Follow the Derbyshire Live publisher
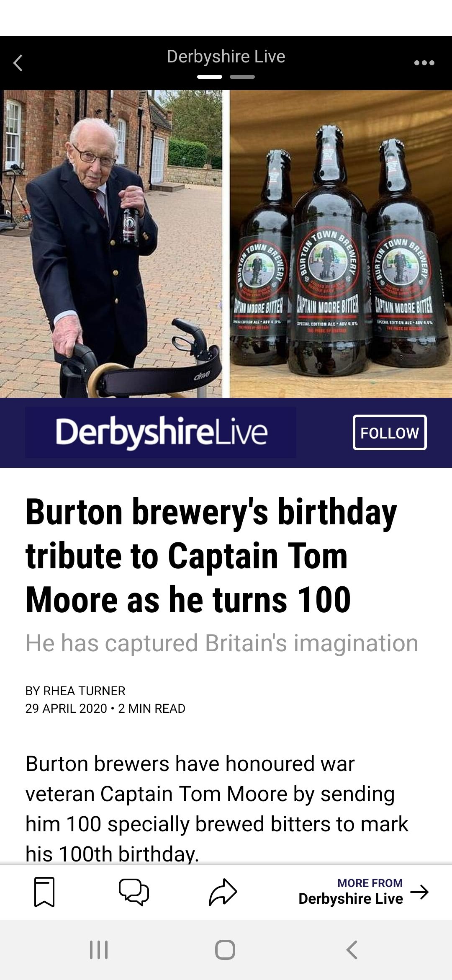Image resolution: width=452 pixels, height=980 pixels. pos(390,433)
